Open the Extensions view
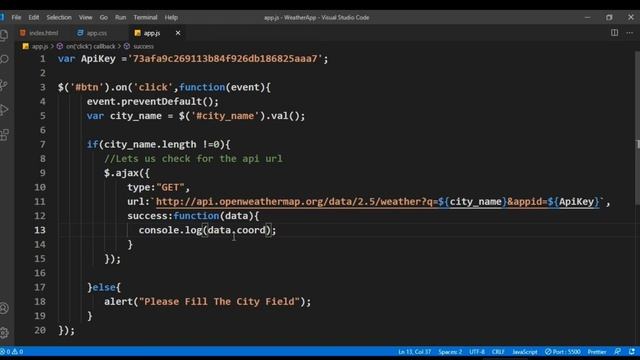Viewport: 640px width, 360px height. [4, 134]
